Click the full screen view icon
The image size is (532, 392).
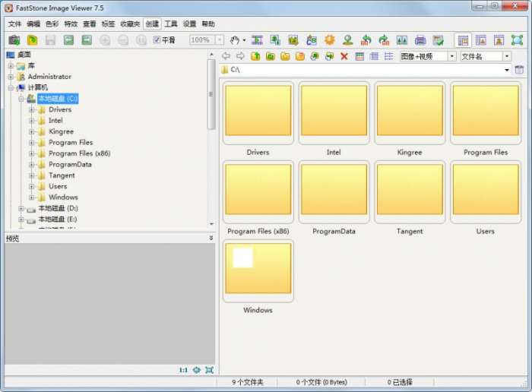[517, 40]
